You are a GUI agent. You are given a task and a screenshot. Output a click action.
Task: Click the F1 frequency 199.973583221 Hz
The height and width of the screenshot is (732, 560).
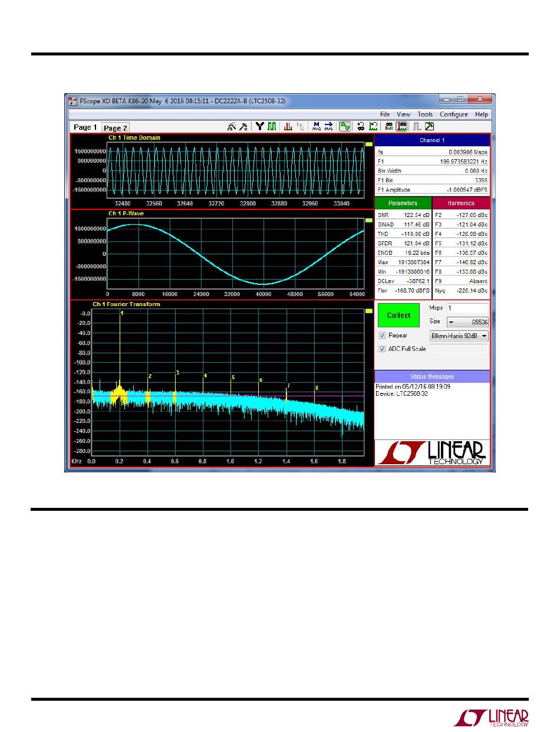tap(465, 161)
